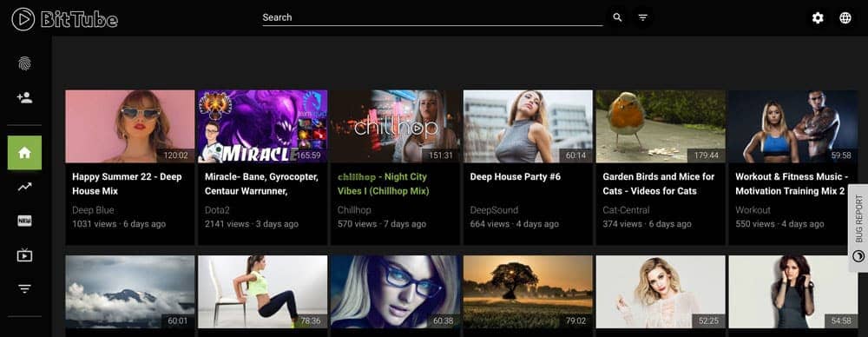Open the language globe icon
The width and height of the screenshot is (868, 337).
(x=845, y=18)
